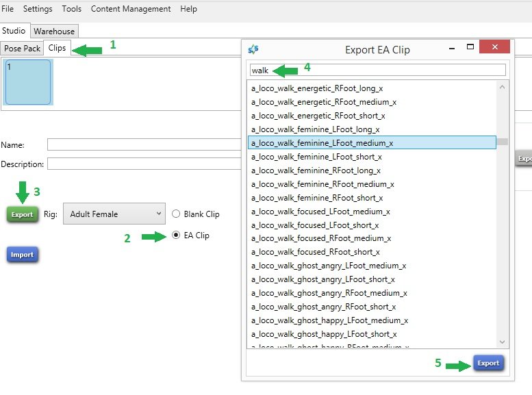This screenshot has width=532, height=395.
Task: Select a_loco_walk_energetic_RFoot_short_x
Action: pyautogui.click(x=372, y=116)
